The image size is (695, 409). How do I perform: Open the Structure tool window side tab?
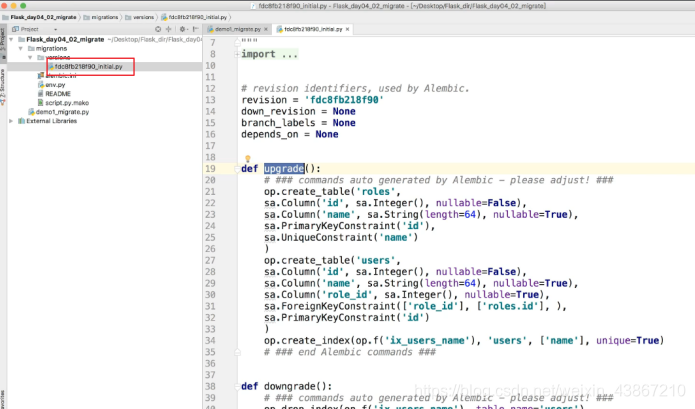click(x=3, y=86)
